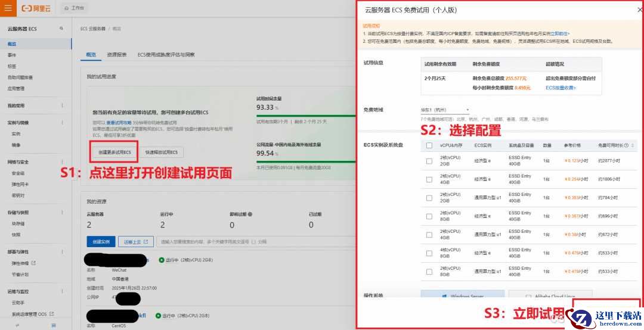Select the 2核 8GiB 经济型 e row checkbox
The image size is (644, 330).
pyautogui.click(x=429, y=216)
